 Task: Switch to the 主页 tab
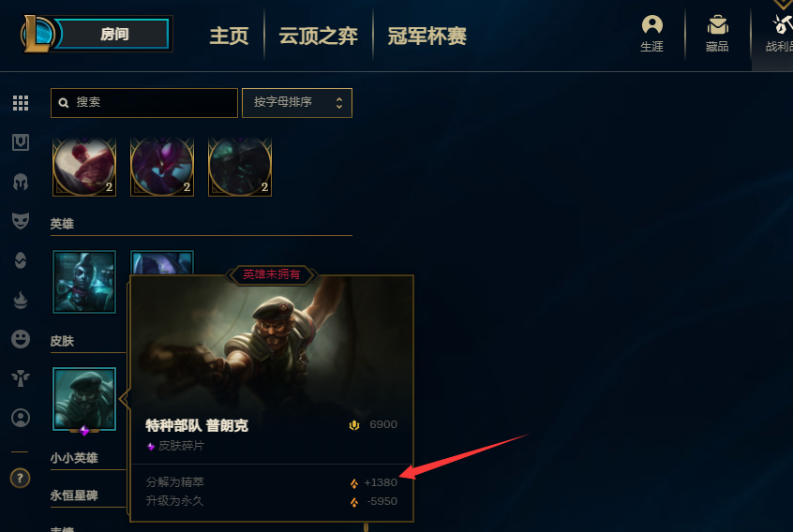pyautogui.click(x=229, y=36)
